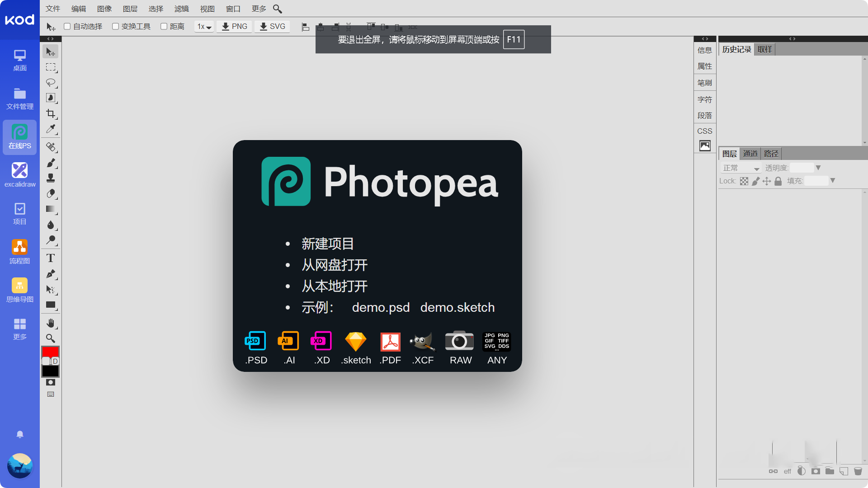Enable the 距离 checkbox

point(164,26)
